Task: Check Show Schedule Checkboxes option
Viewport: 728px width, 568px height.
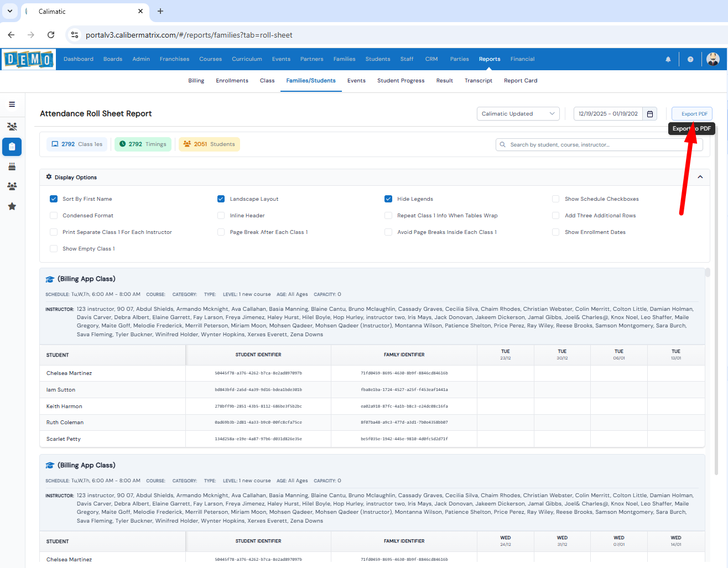Action: point(555,199)
